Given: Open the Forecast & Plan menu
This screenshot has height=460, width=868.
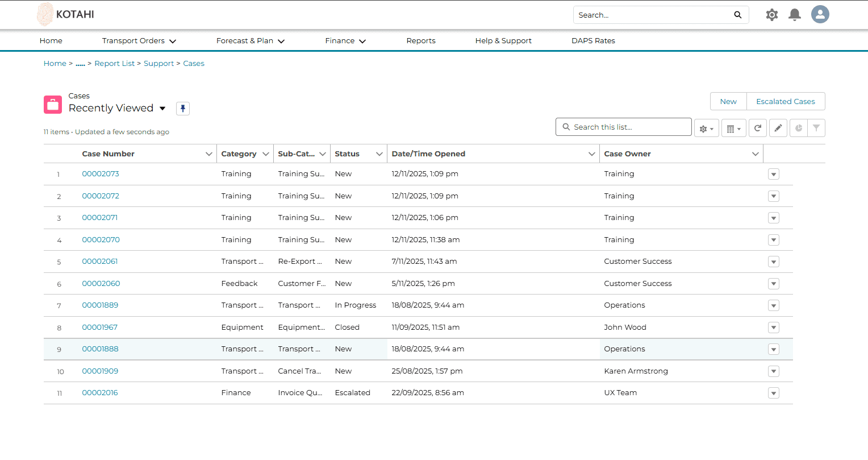Looking at the screenshot, I should 251,41.
